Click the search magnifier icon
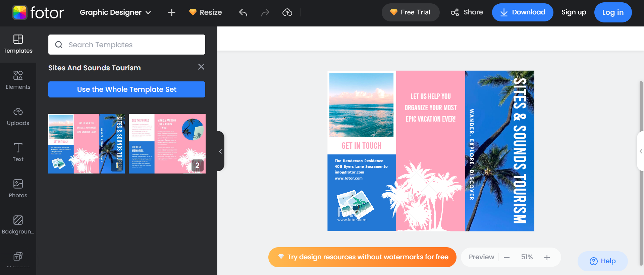 tap(59, 45)
